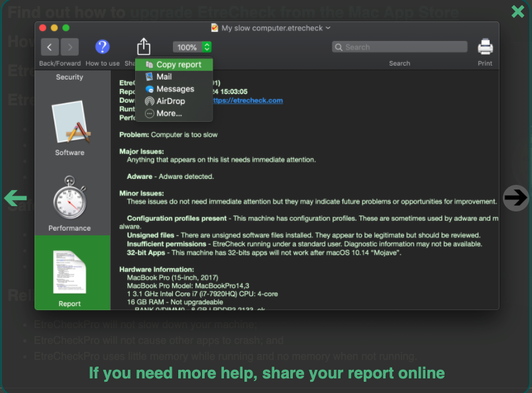Click the Hardware Information heading
Screen dimensions: 532x393
tap(156, 270)
